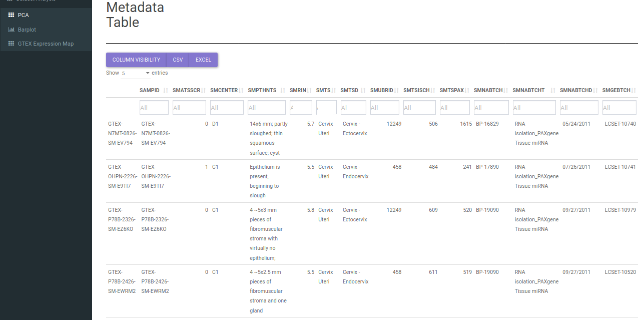Focus the SMNABTCHT column filter box
644x320 pixels.
[534, 108]
